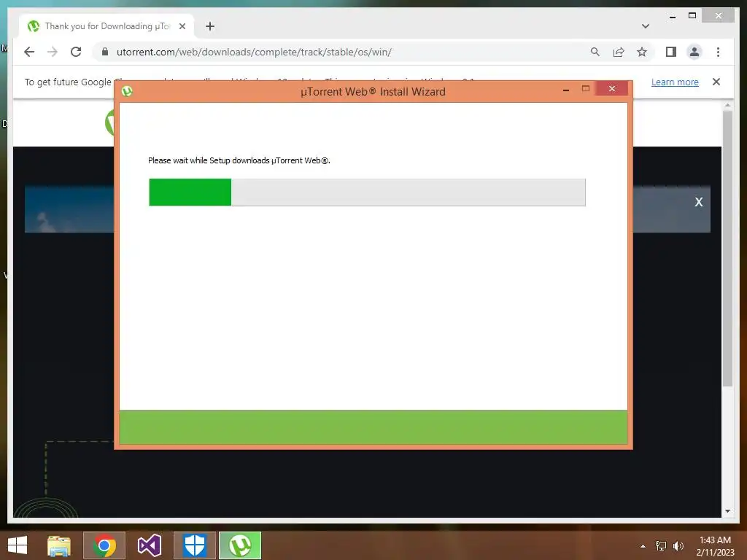Viewport: 747px width, 560px height.
Task: Dismiss the Chrome update infobar
Action: tap(716, 82)
